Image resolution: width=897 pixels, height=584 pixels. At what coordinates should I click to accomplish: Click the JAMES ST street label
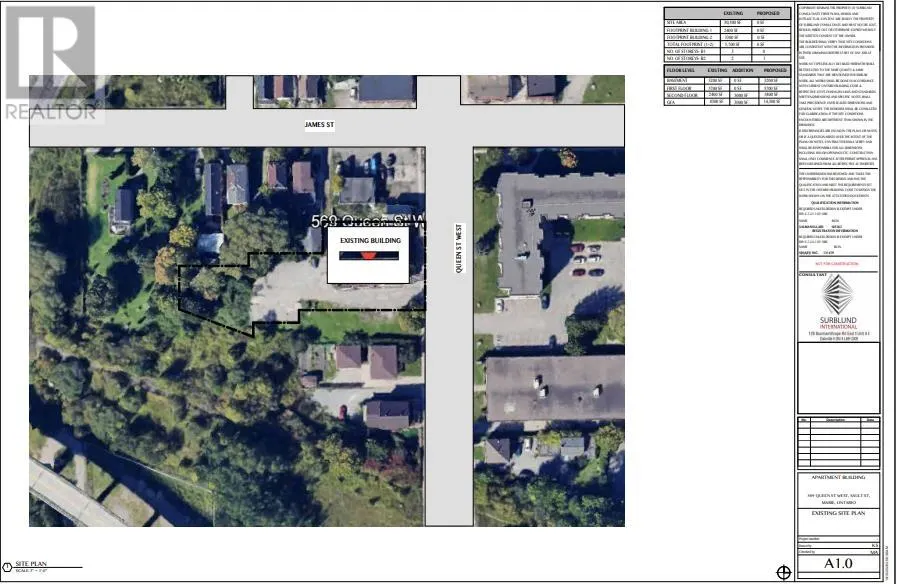coord(319,125)
